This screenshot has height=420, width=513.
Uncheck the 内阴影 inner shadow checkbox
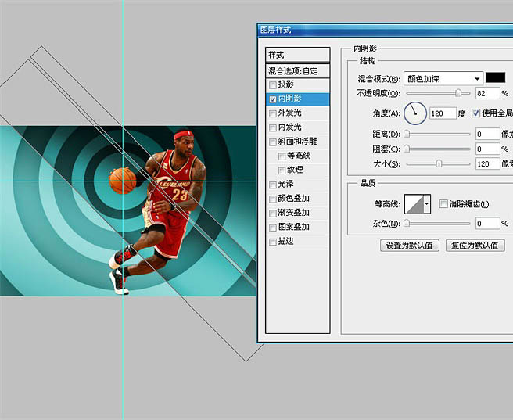(272, 99)
